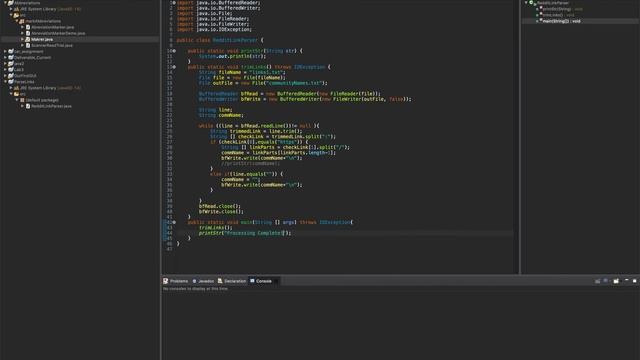Toggle fold marker for main method
The height and width of the screenshot is (360, 640).
click(x=174, y=222)
